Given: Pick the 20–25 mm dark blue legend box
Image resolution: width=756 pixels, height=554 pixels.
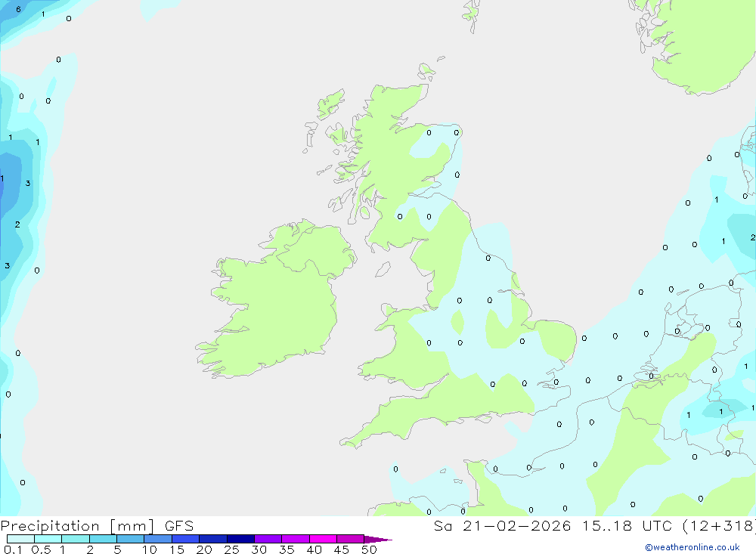Looking at the screenshot, I should 213,539.
